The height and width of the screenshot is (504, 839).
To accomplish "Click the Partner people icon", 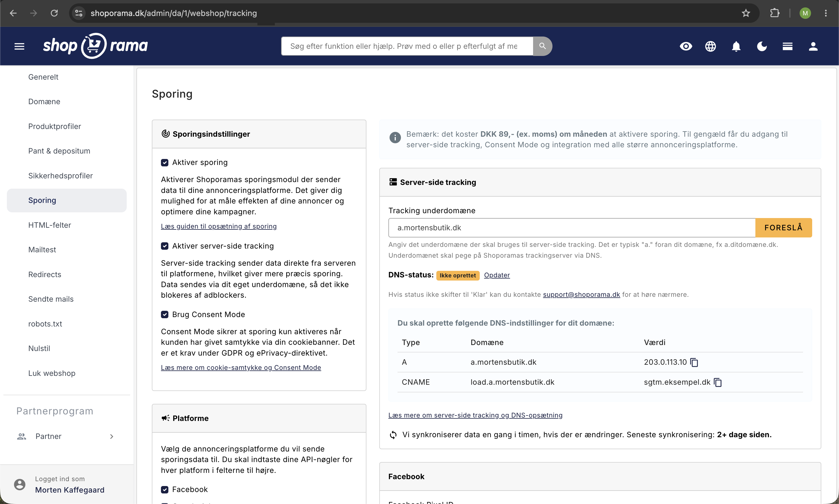I will [x=22, y=436].
